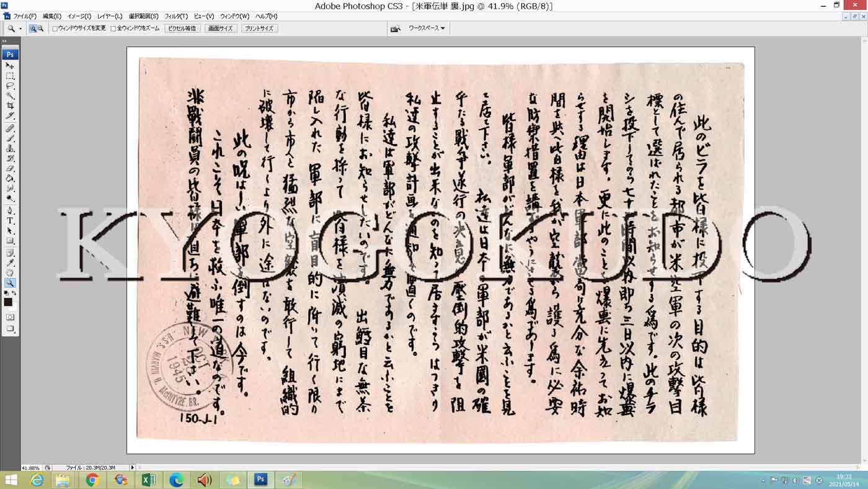The width and height of the screenshot is (868, 489).
Task: Open Internet Explorer from the taskbar
Action: click(37, 480)
